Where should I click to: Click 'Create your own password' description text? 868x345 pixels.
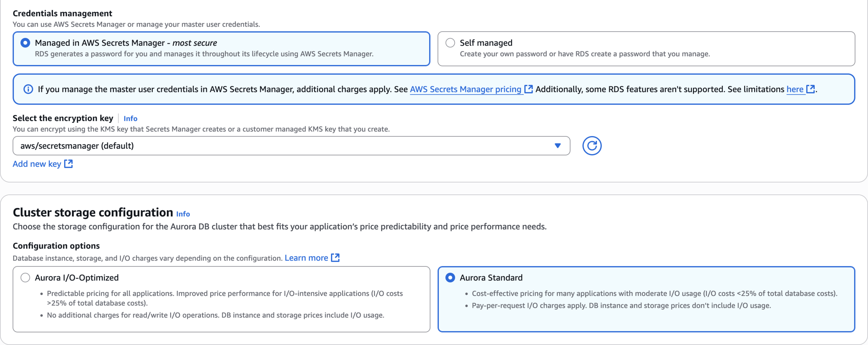pyautogui.click(x=585, y=54)
